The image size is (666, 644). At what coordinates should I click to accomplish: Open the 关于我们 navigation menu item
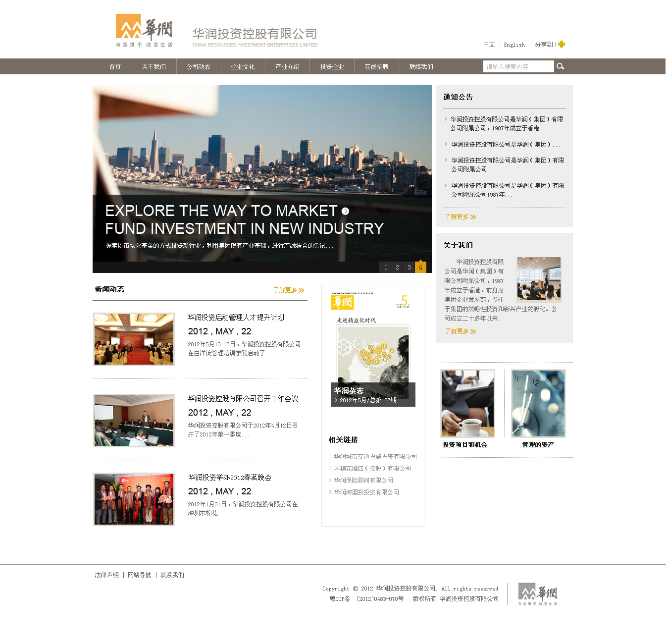tap(154, 67)
